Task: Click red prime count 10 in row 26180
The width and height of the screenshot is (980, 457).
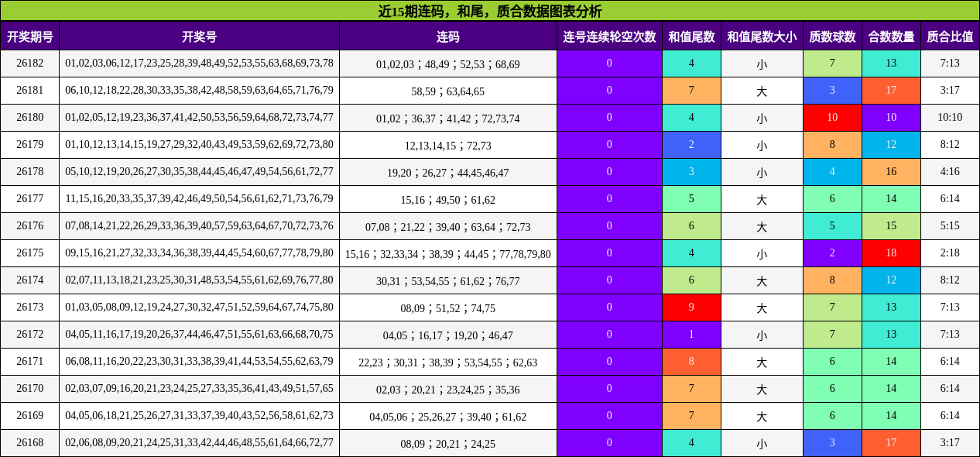Action: pos(832,118)
